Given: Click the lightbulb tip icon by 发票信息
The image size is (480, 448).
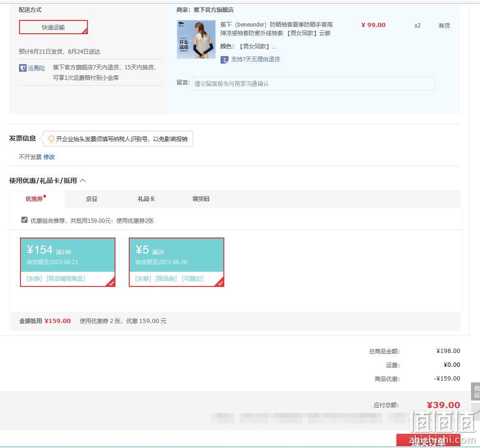Looking at the screenshot, I should click(51, 139).
